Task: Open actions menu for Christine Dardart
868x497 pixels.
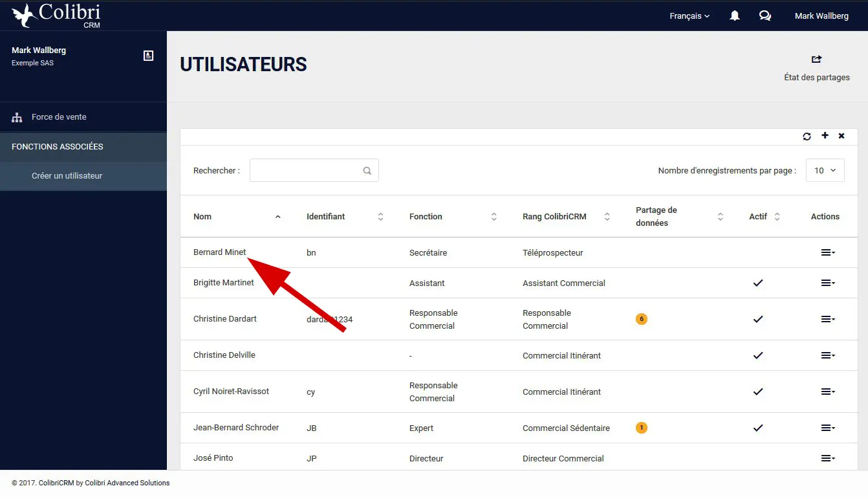Action: tap(828, 319)
